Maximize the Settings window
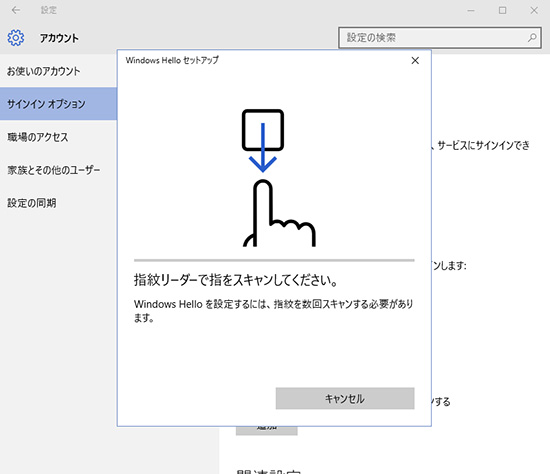This screenshot has height=474, width=550. (x=502, y=11)
